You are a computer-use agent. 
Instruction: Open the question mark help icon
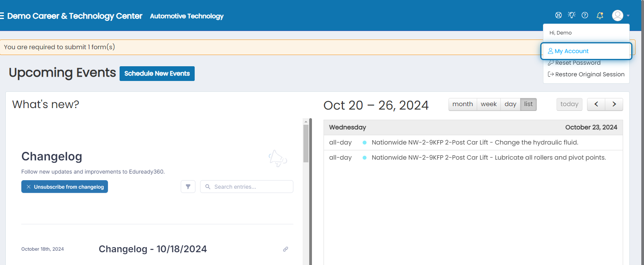[x=585, y=15]
